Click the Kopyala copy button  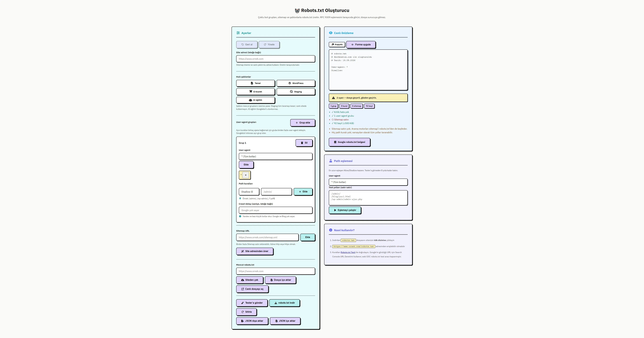(x=337, y=44)
